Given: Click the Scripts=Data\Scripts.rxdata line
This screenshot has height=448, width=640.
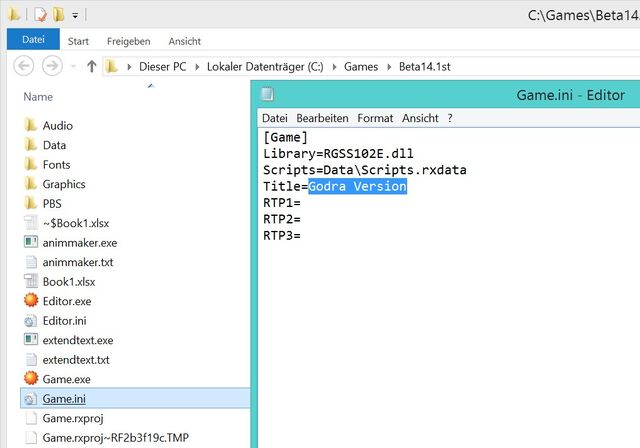Looking at the screenshot, I should pyautogui.click(x=365, y=170).
